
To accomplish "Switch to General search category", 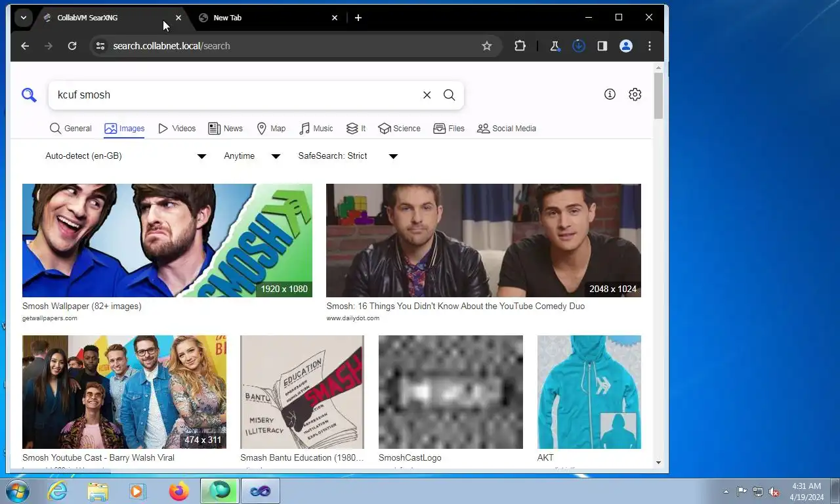I will point(71,129).
